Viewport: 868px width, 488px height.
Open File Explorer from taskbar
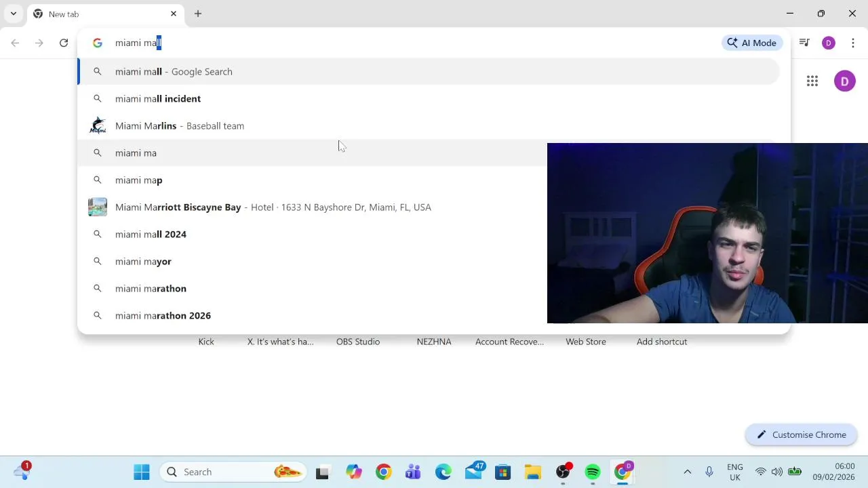pyautogui.click(x=533, y=472)
